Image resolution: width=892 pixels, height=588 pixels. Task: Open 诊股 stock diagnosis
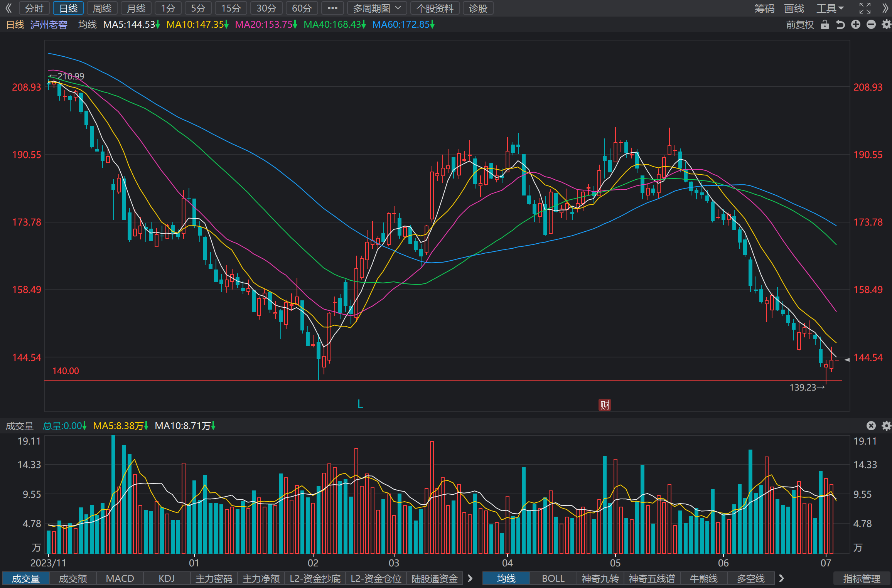[x=478, y=8]
